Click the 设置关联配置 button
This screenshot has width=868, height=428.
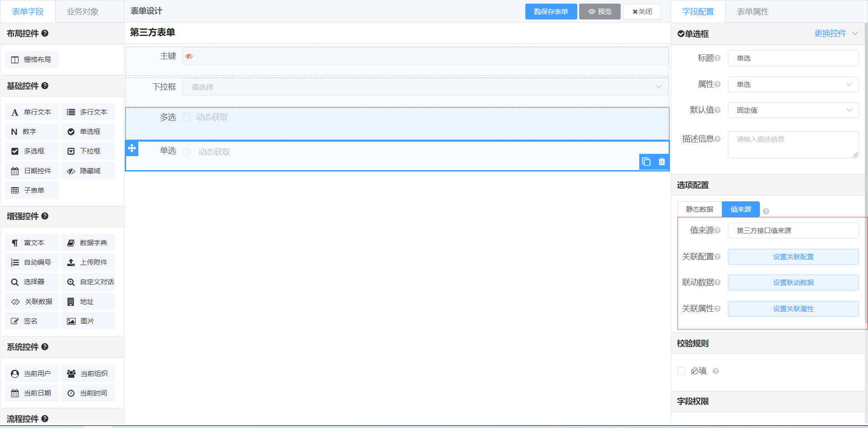tap(793, 257)
